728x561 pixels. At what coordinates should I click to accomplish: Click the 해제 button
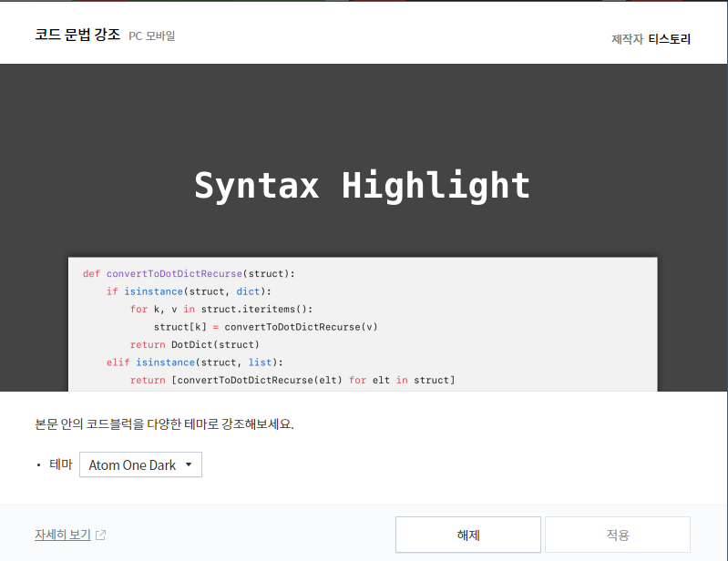point(468,535)
